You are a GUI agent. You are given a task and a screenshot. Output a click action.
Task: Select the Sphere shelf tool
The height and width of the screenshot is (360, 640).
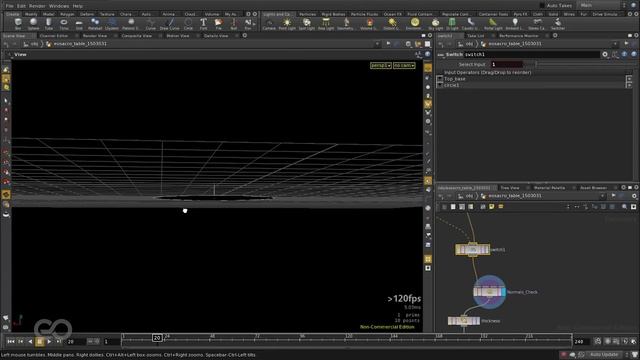click(33, 24)
